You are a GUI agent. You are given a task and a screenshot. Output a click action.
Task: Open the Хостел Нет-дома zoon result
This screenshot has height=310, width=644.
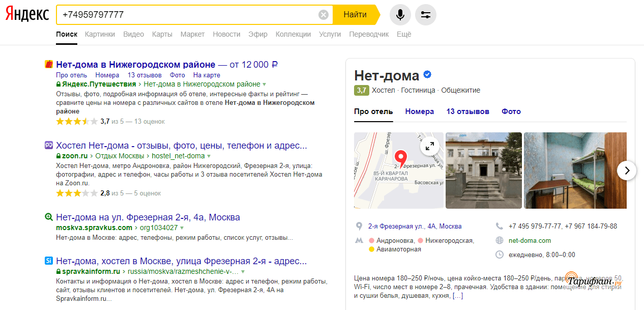click(x=182, y=146)
